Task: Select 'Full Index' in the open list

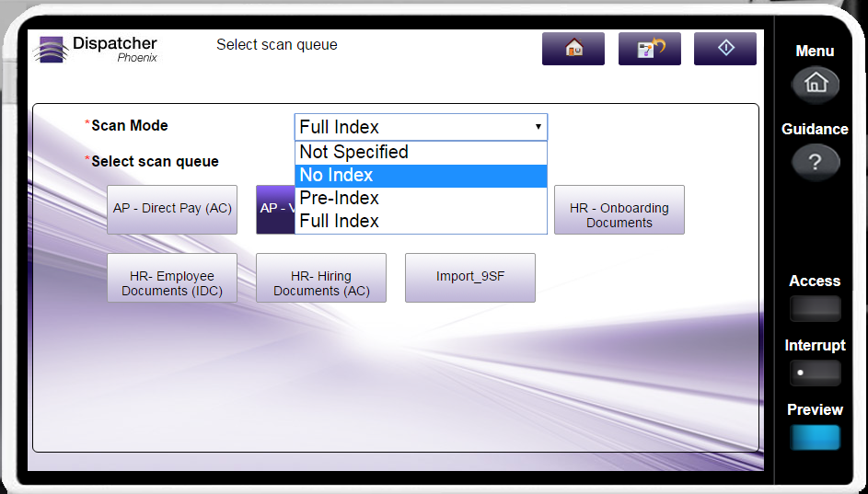Action: (421, 222)
